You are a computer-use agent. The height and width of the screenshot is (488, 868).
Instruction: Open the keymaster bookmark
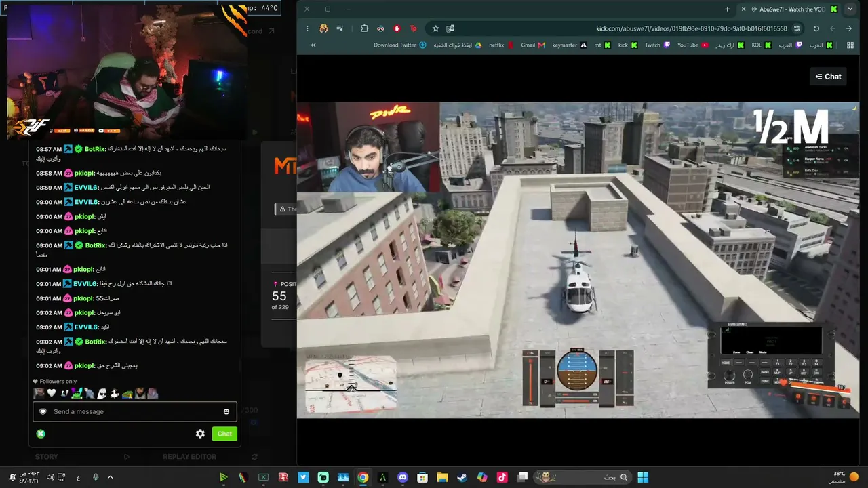pos(570,45)
